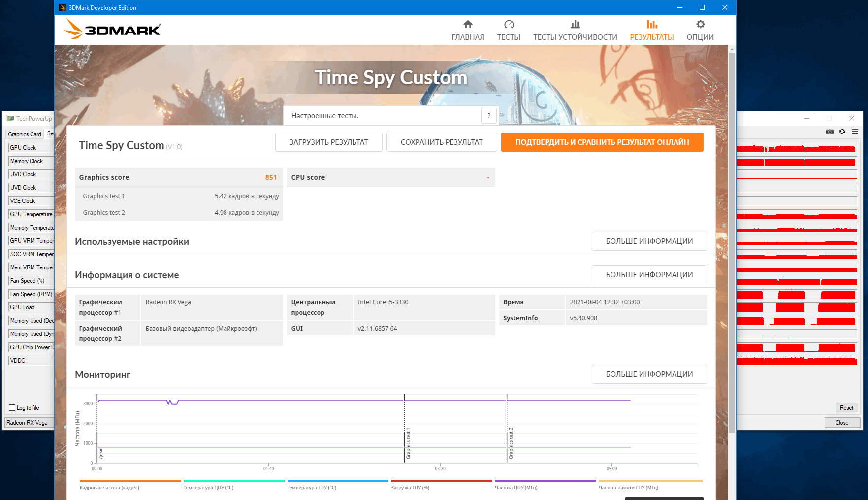Click VCE Clock sensor in GPU-Z
Image resolution: width=868 pixels, height=500 pixels.
click(x=31, y=201)
